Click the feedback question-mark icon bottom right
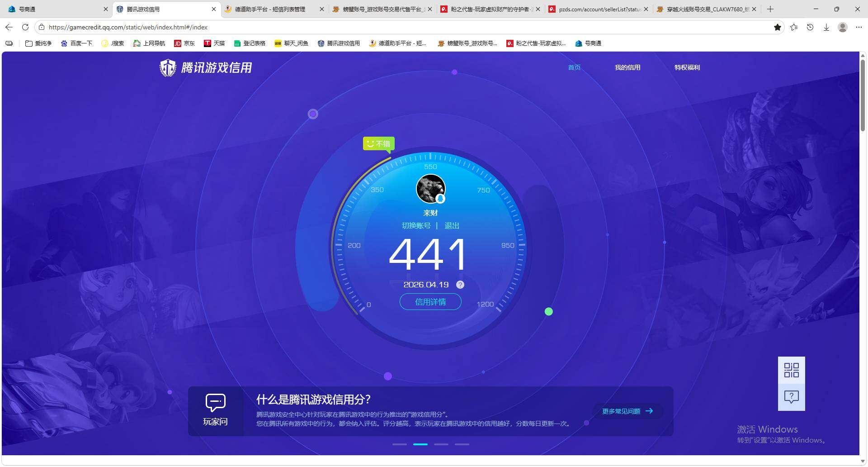Screen dimensions: 868x467 click(791, 397)
